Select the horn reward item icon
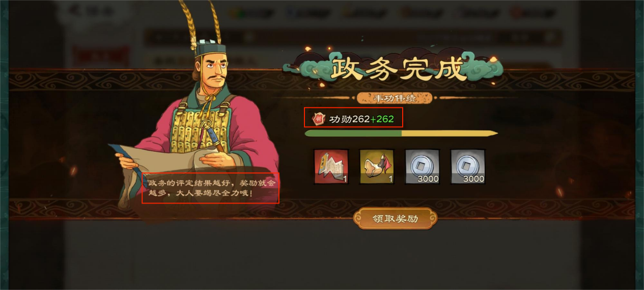Image resolution: width=644 pixels, height=290 pixels. tap(377, 167)
